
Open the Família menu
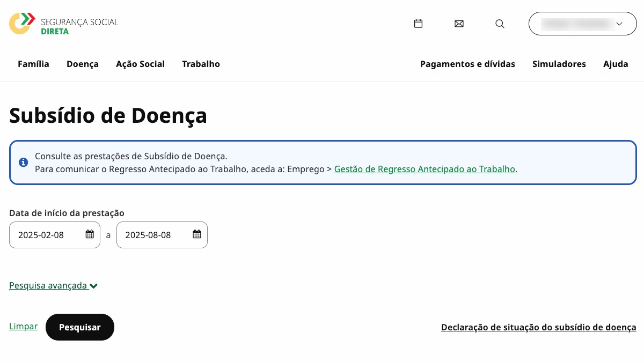[x=33, y=64]
